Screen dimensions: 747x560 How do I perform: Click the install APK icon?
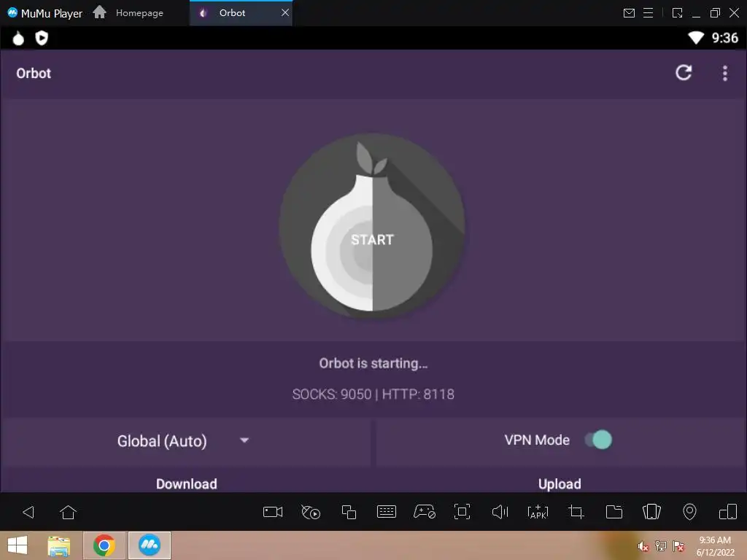[x=538, y=512]
